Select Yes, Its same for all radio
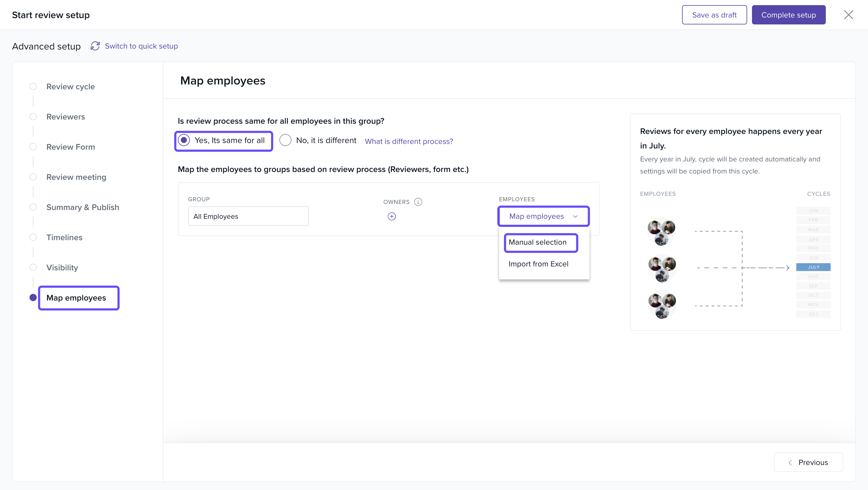The height and width of the screenshot is (490, 868). click(x=184, y=140)
